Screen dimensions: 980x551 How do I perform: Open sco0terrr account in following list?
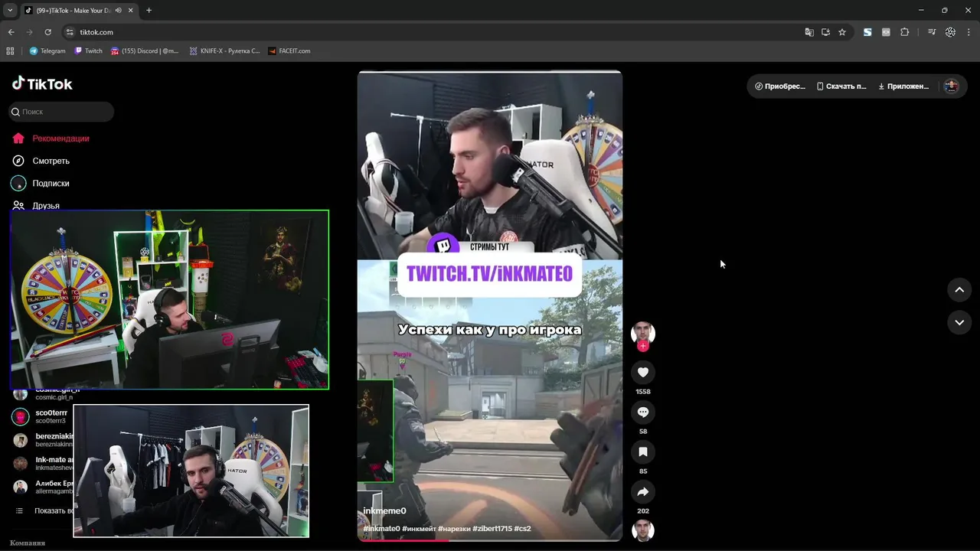[x=43, y=416]
